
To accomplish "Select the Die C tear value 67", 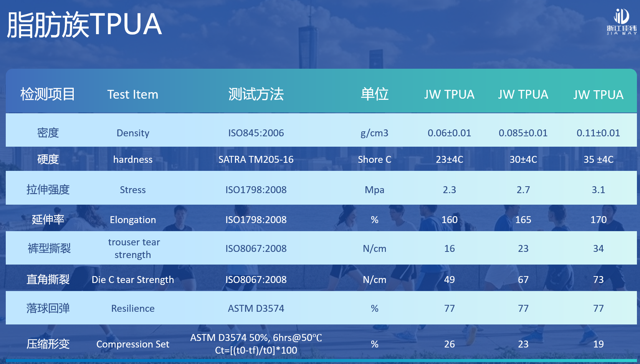I will [523, 280].
